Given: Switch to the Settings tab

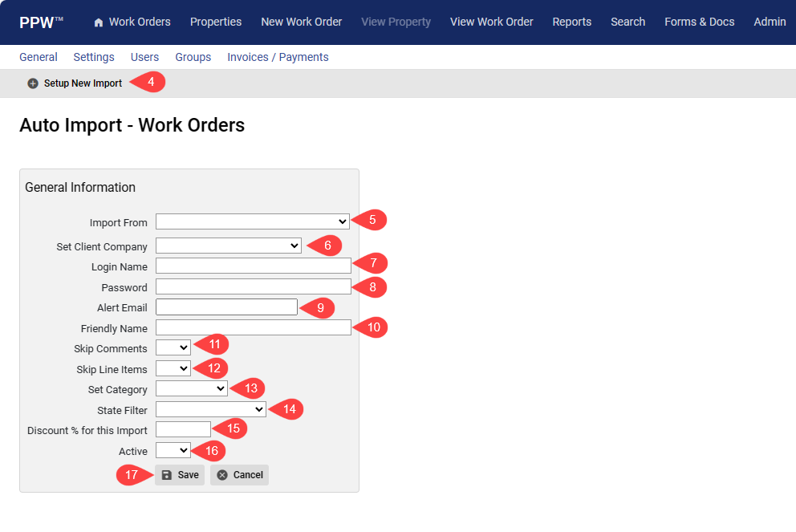Looking at the screenshot, I should click(94, 57).
